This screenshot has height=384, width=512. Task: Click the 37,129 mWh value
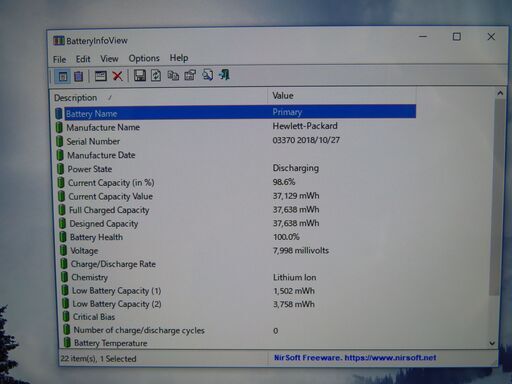pyautogui.click(x=296, y=196)
